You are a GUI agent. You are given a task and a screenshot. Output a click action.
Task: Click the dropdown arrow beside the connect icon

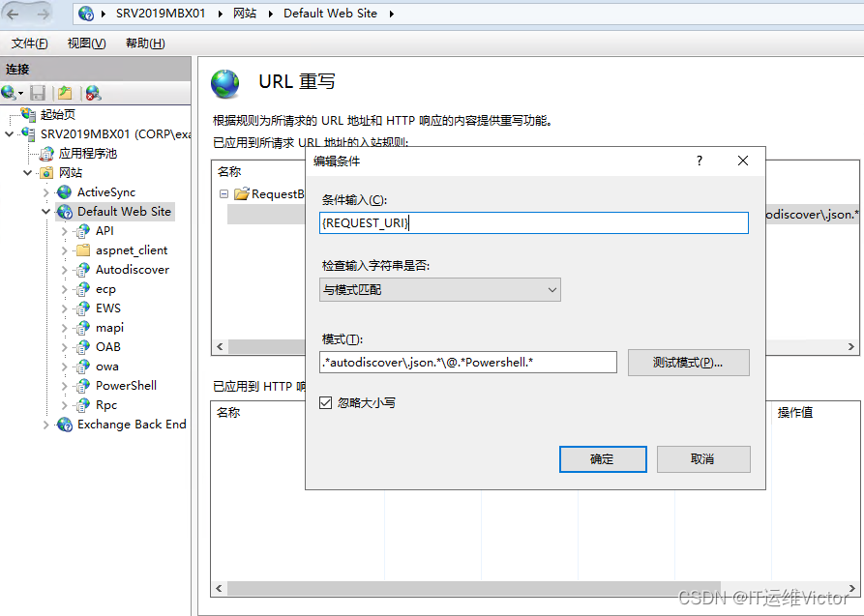pos(21,94)
